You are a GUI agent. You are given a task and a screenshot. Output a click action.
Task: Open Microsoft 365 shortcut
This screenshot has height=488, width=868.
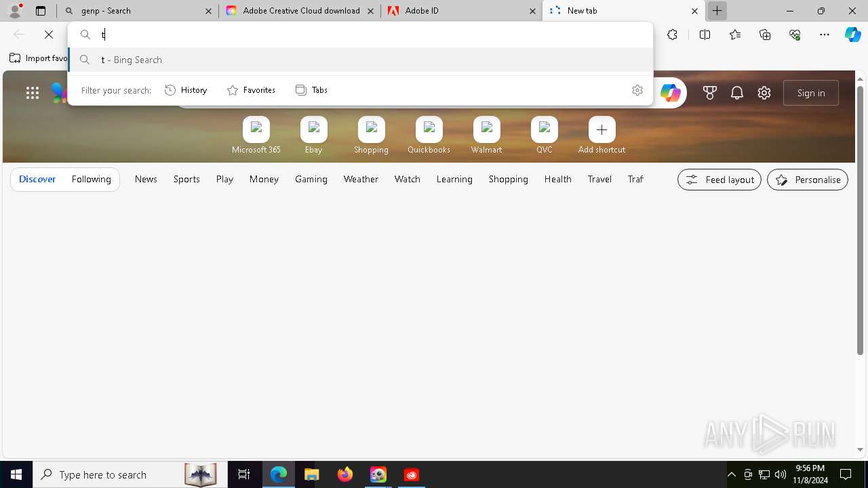point(256,136)
